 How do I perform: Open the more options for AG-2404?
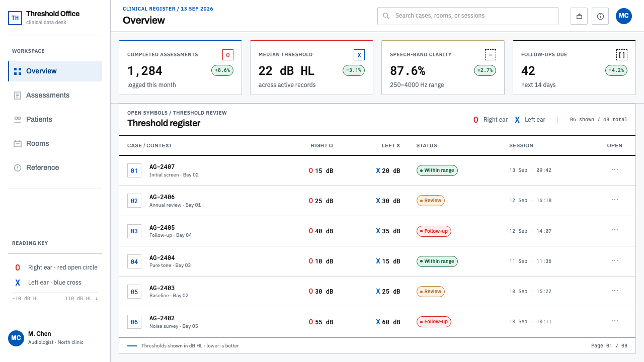[615, 260]
